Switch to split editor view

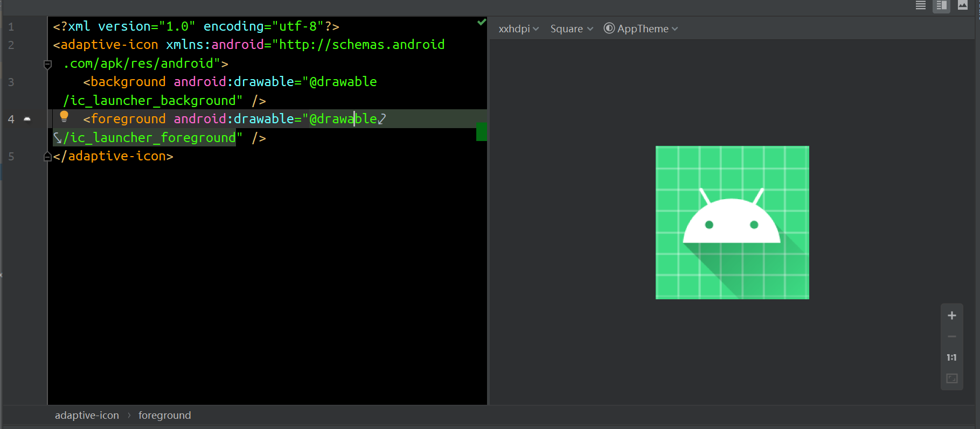click(942, 5)
